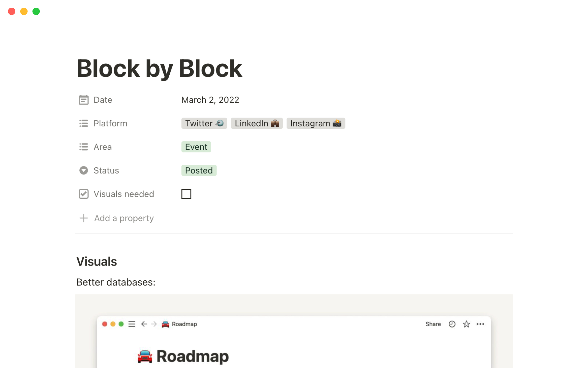Click the Share button in Roadmap window

pos(433,324)
